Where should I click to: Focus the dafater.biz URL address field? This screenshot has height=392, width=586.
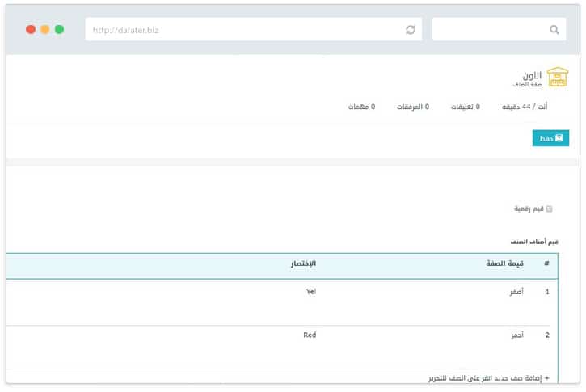point(242,30)
